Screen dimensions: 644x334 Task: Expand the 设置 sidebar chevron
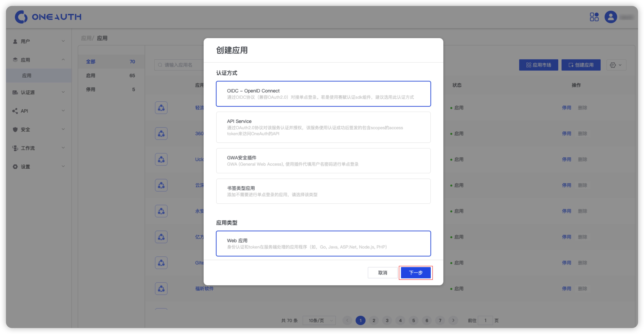[63, 166]
